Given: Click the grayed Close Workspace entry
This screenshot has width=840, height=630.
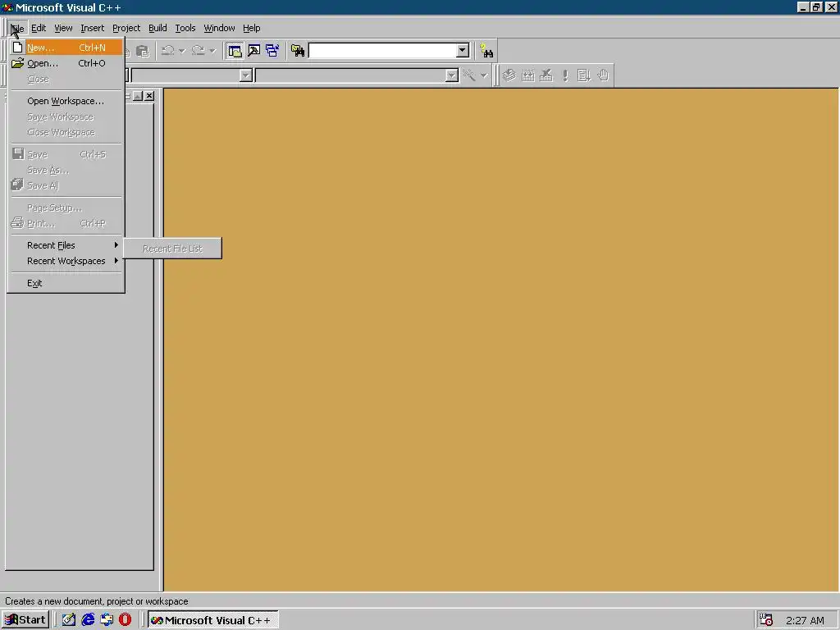Looking at the screenshot, I should pos(66,132).
